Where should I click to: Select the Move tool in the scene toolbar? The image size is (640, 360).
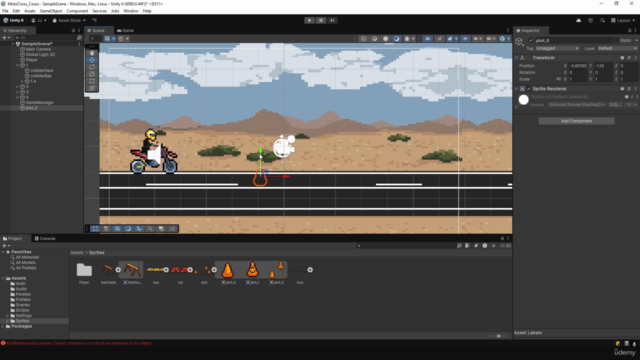[92, 60]
